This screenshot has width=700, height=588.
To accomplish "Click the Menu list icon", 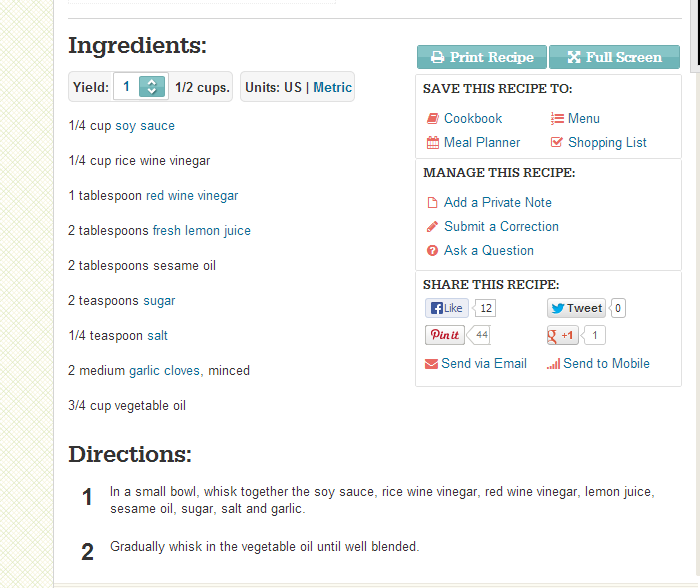I will point(557,119).
